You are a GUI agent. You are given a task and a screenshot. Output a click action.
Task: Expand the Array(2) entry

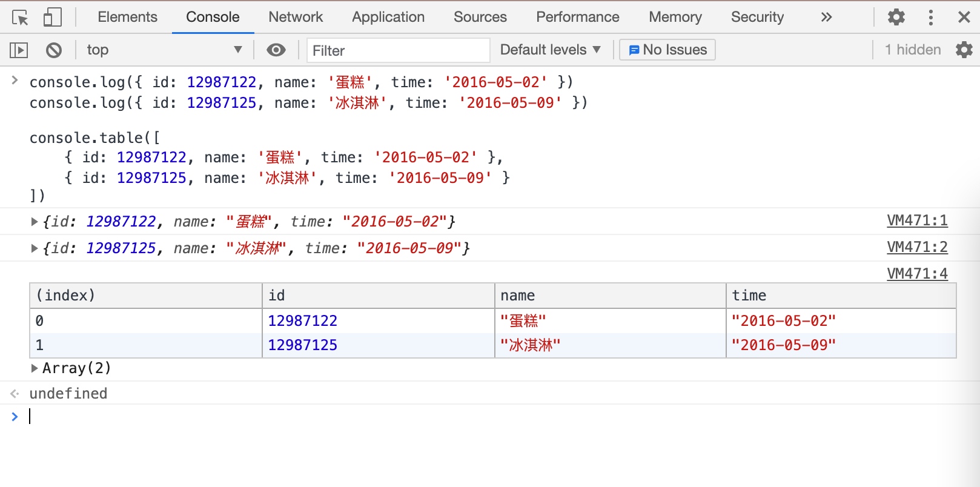[x=35, y=368]
